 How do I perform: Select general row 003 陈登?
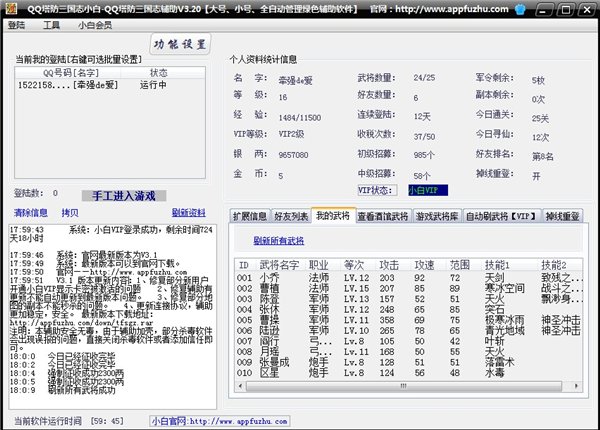pos(409,298)
